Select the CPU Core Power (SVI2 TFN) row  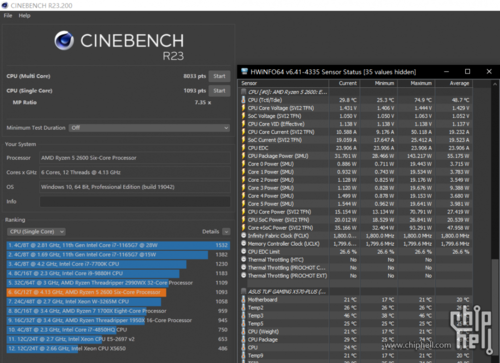click(356, 212)
